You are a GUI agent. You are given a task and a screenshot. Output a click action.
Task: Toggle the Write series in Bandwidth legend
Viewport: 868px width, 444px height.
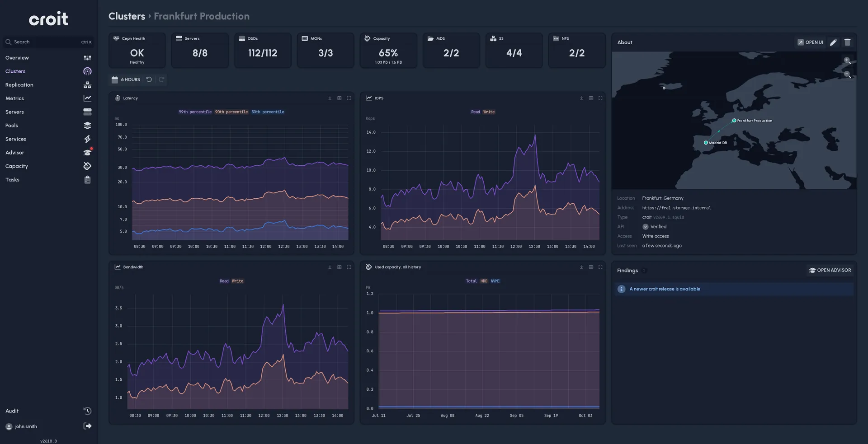[x=237, y=281]
